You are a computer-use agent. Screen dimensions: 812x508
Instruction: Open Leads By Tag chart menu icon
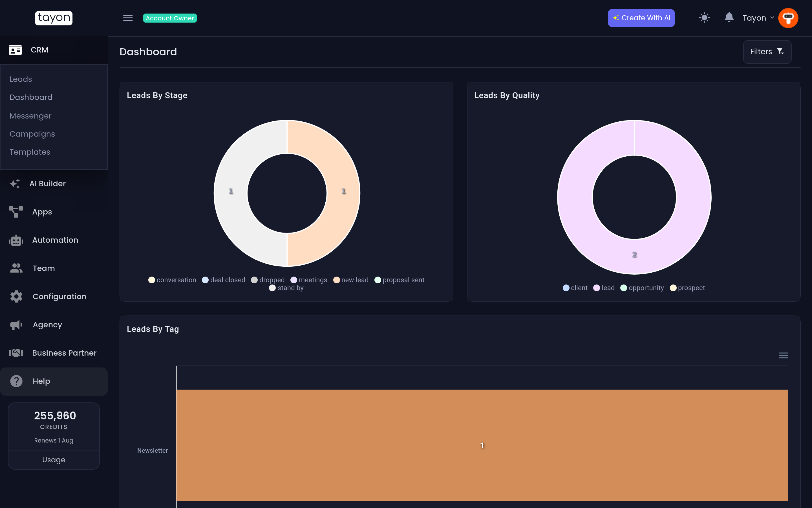click(x=784, y=356)
